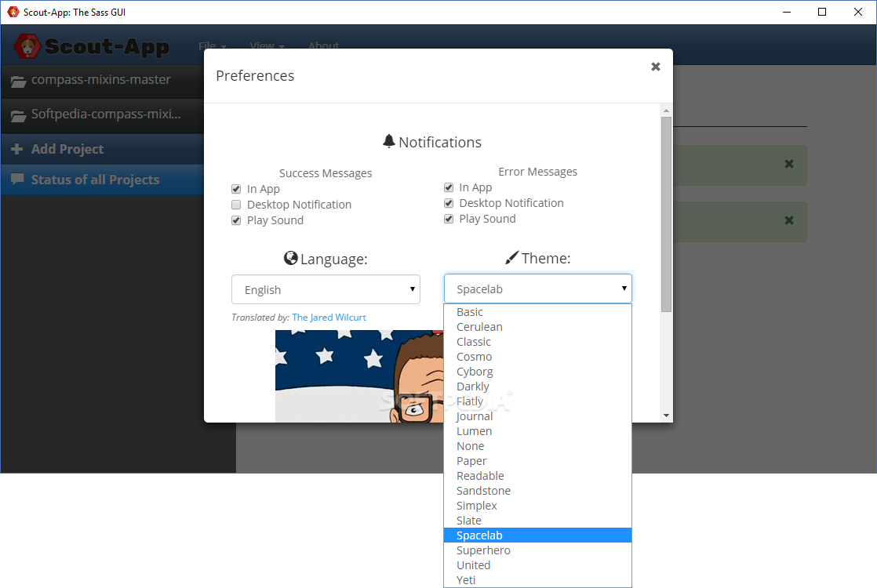Viewport: 877px width, 588px height.
Task: Select the Readable theme option
Action: tap(537, 476)
